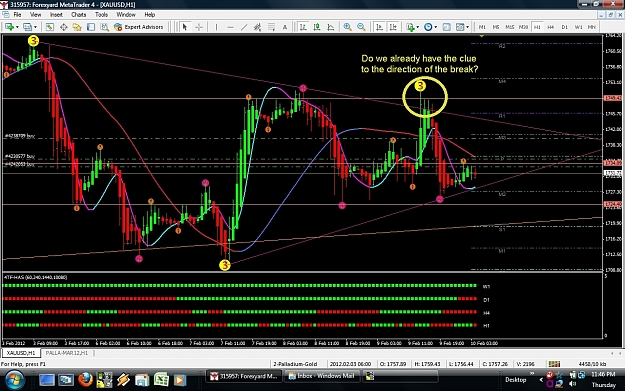The height and width of the screenshot is (391, 625).
Task: Click the 2-Palladium-Gold profile in status bar
Action: point(295,364)
